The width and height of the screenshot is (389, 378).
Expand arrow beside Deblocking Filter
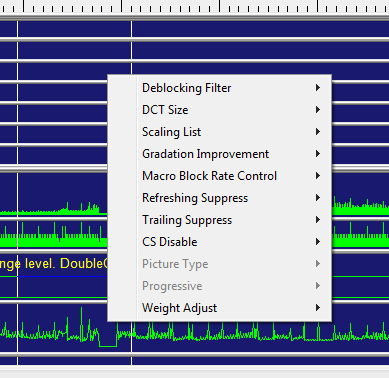click(318, 88)
